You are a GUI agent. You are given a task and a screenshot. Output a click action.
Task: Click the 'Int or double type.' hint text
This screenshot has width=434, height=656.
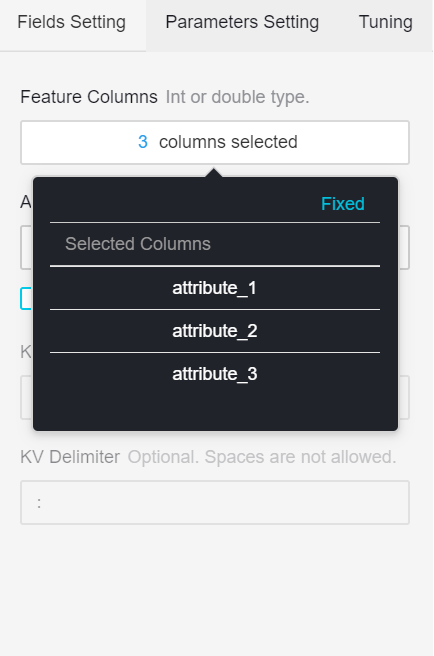pyautogui.click(x=237, y=97)
